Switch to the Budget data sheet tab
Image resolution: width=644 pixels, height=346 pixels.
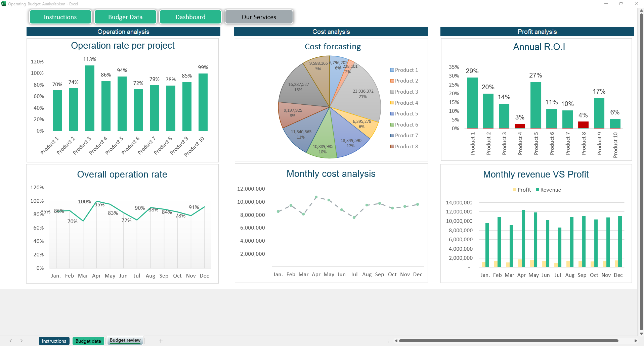tap(88, 341)
